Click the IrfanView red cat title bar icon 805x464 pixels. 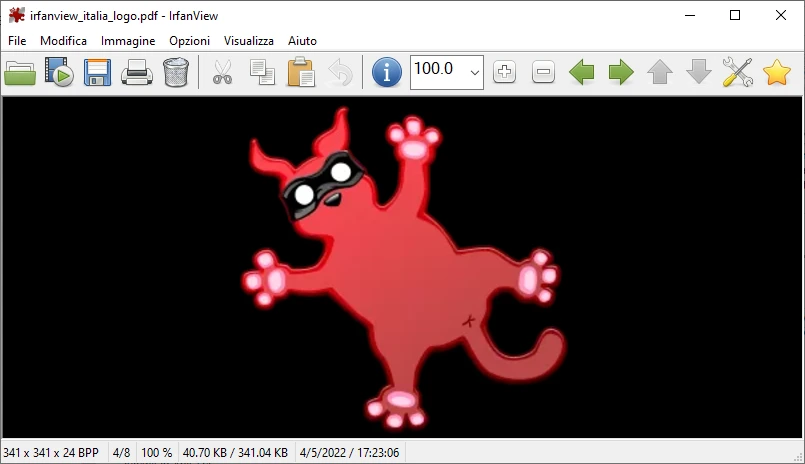point(17,15)
